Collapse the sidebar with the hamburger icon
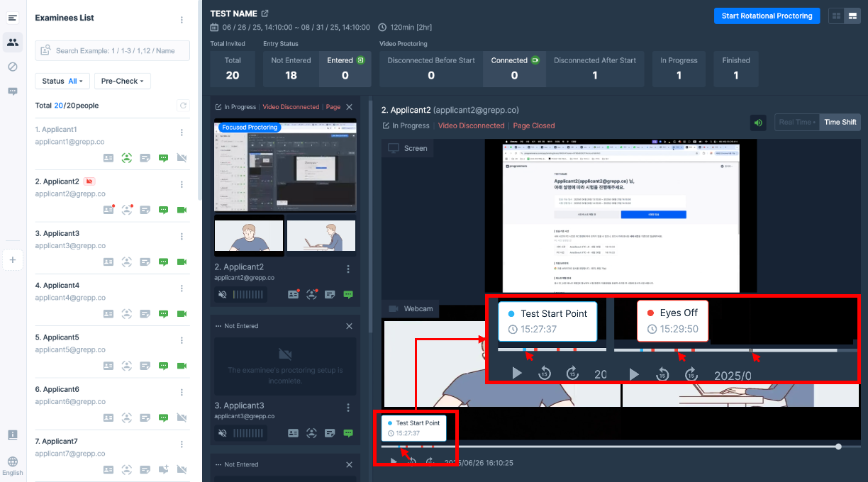The image size is (868, 482). pyautogui.click(x=13, y=18)
